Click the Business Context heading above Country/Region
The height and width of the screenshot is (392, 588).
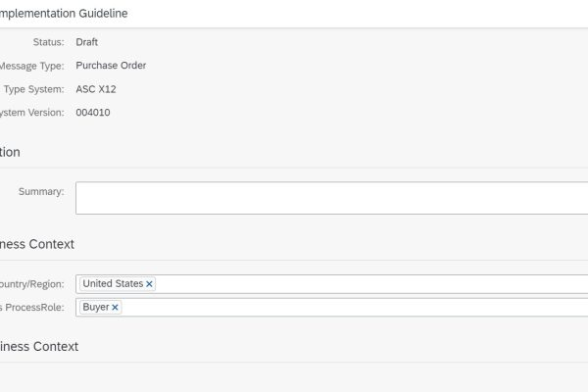37,244
